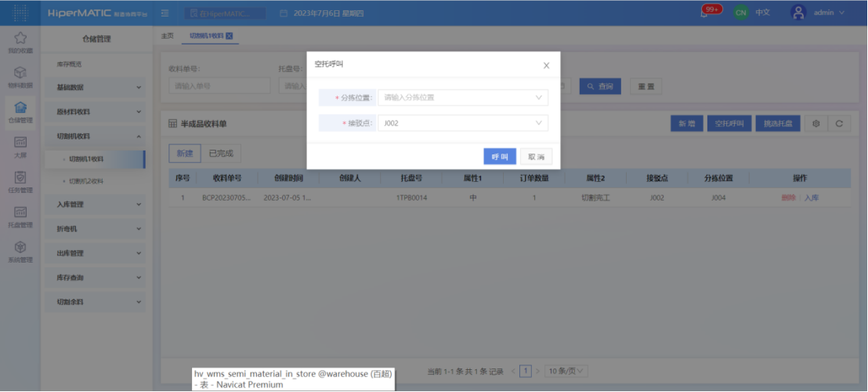
Task: Open the 接驳点 dropdown showing J002
Action: [x=462, y=123]
